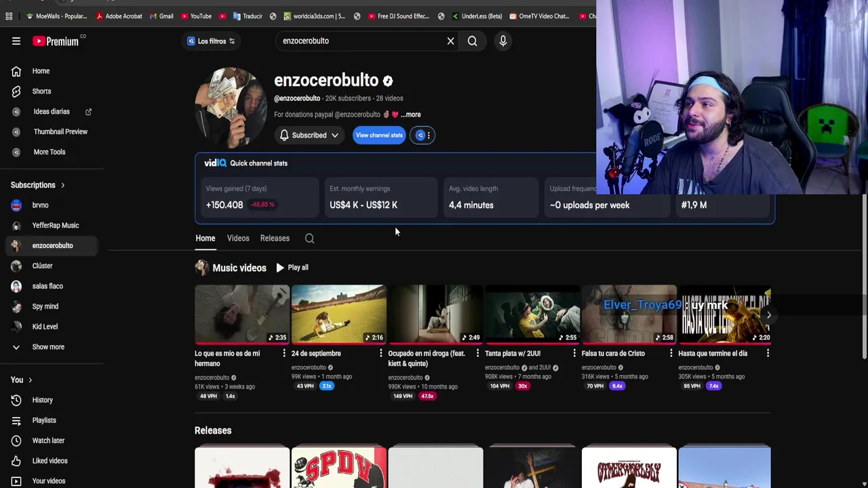Click Hasta que termine el dia title
Image resolution: width=868 pixels, height=488 pixels.
713,353
